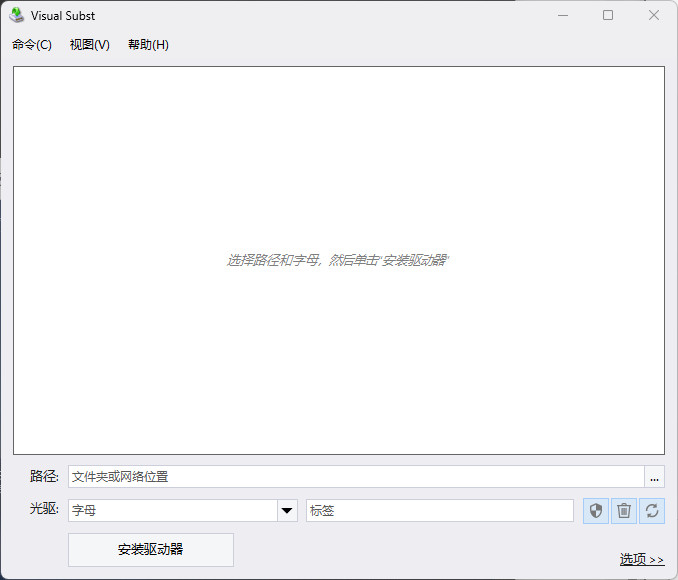The image size is (678, 580).
Task: Open the 视图(V) menu
Action: [x=90, y=45]
